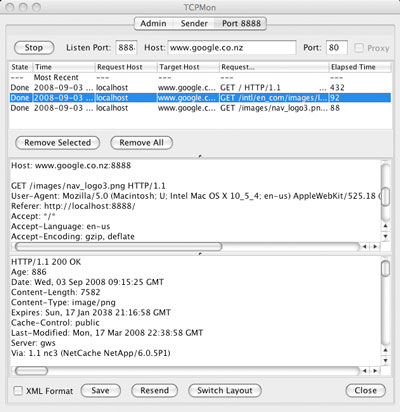This screenshot has width=400, height=412.
Task: Click the response pane scroll right arrow
Action: pyautogui.click(x=375, y=371)
